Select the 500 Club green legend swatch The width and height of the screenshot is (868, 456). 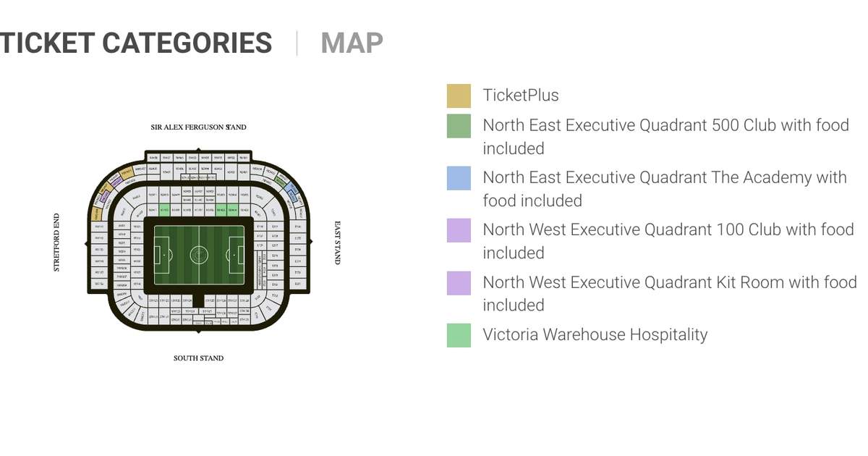pyautogui.click(x=459, y=126)
